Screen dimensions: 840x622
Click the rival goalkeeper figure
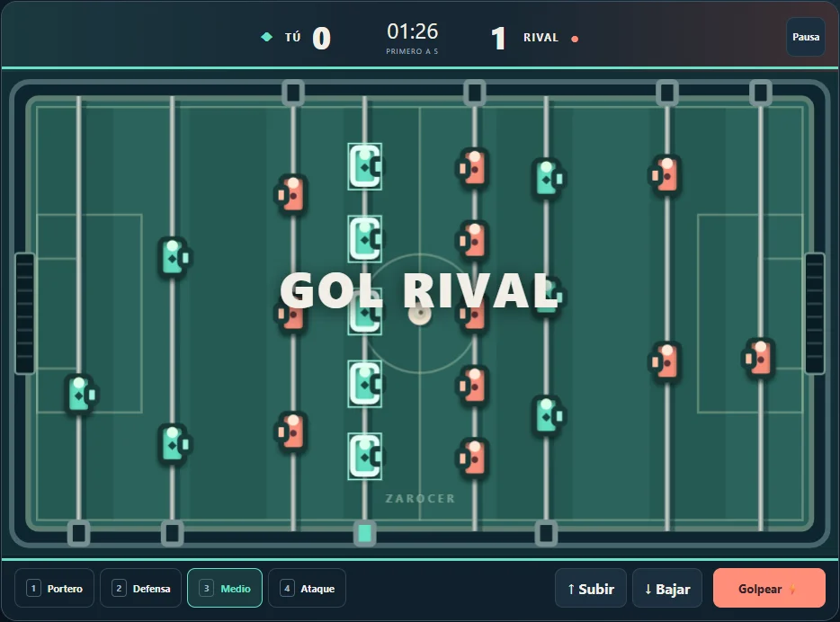tap(758, 359)
